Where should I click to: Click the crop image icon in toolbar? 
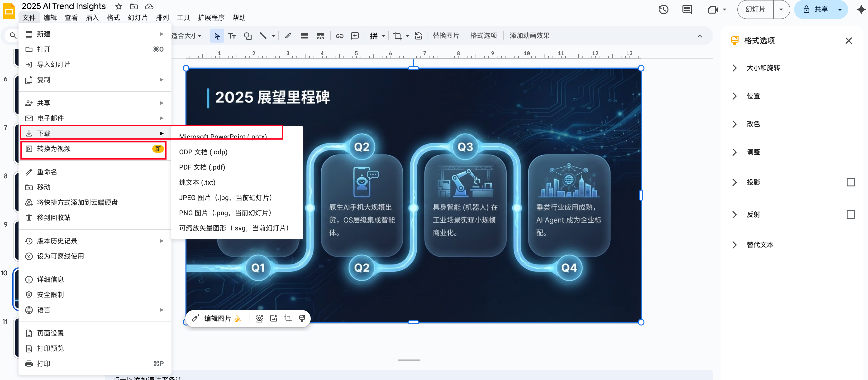(397, 36)
